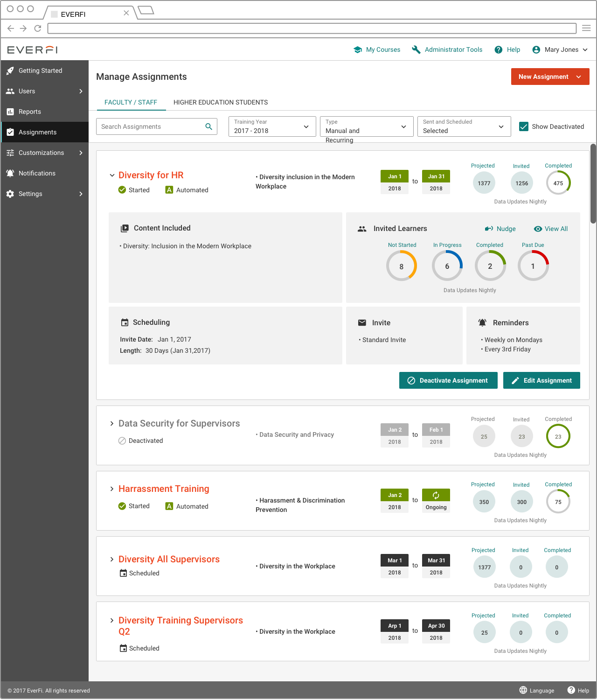Viewport: 597px width, 700px height.
Task: Open Getting Started in the sidebar
Action: [45, 70]
